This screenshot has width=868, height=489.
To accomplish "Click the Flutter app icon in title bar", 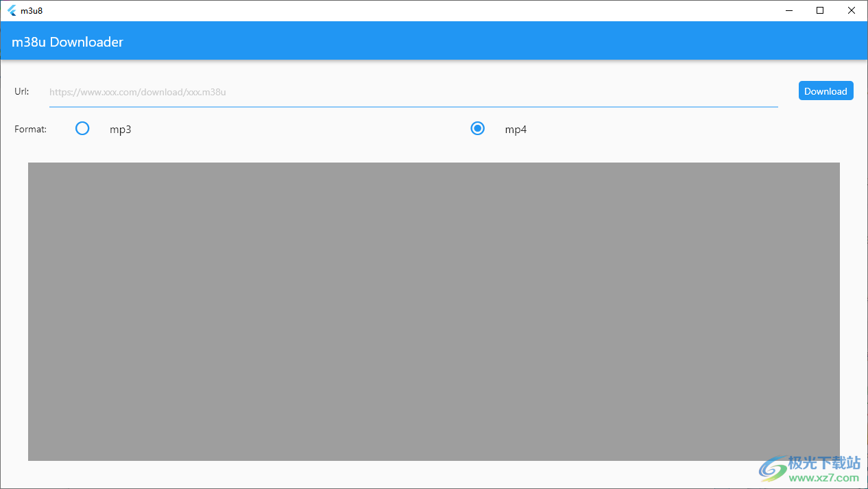I will click(x=12, y=10).
